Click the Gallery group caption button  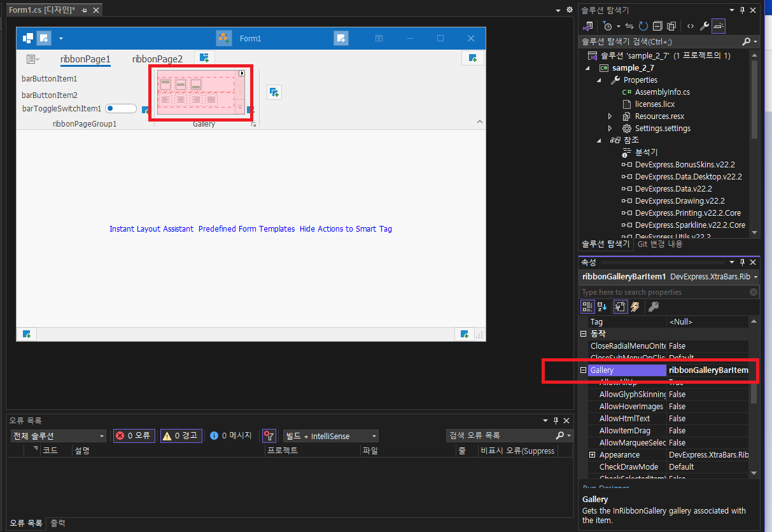pos(253,125)
